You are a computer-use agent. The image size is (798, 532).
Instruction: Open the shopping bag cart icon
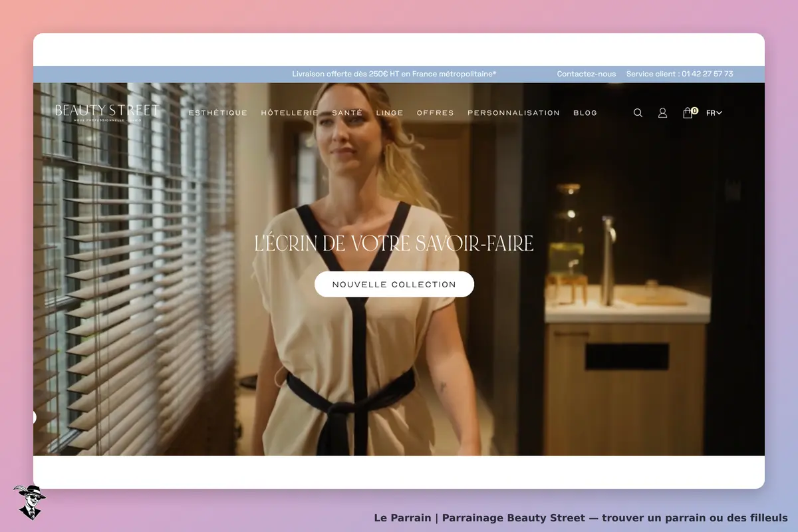690,112
